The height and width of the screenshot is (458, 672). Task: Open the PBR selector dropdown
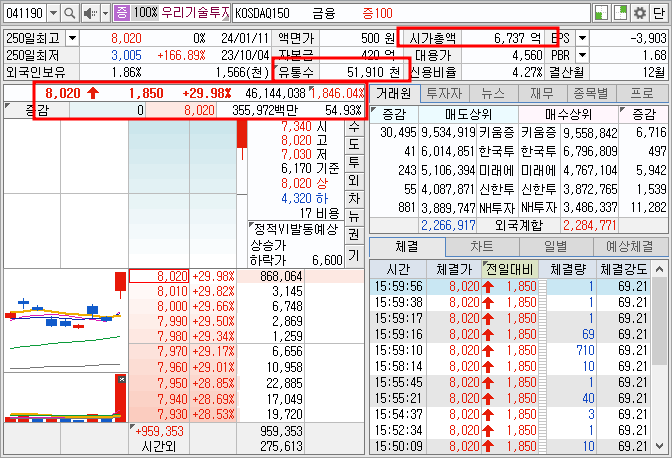coord(582,55)
